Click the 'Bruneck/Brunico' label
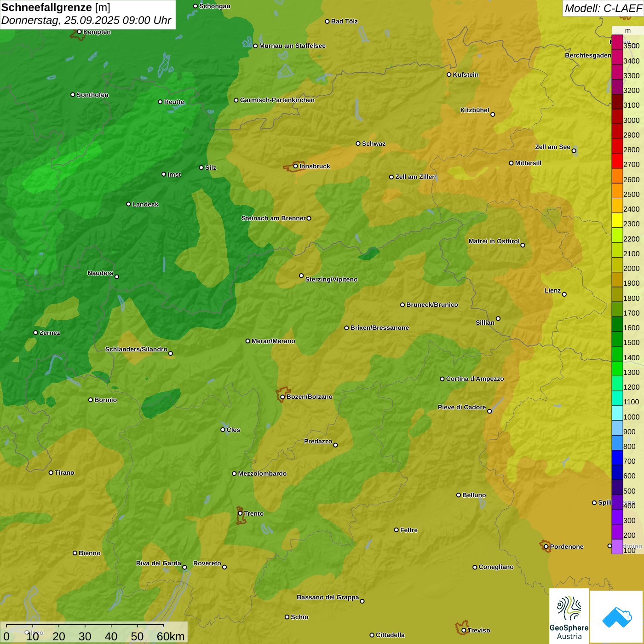This screenshot has height=644, width=644. click(432, 305)
